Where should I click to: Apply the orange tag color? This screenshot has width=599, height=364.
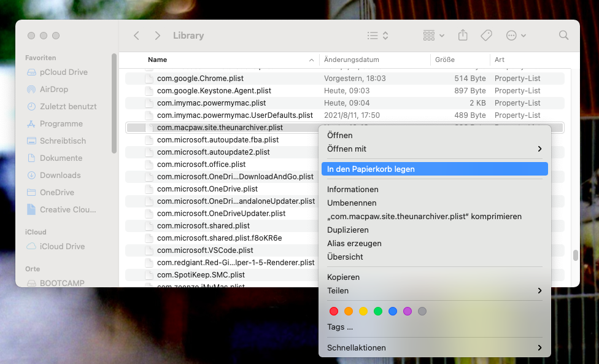(349, 311)
